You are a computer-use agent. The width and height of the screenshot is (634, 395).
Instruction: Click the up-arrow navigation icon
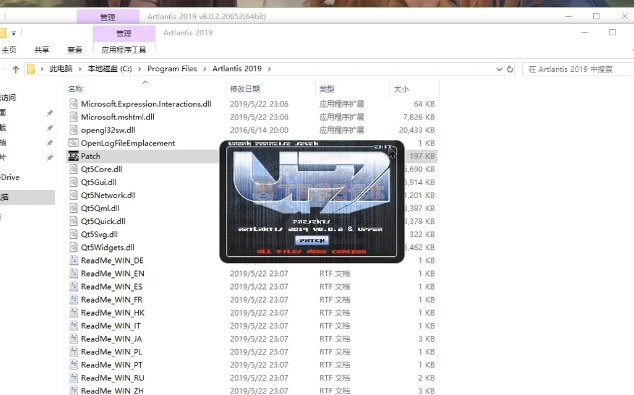coord(16,69)
